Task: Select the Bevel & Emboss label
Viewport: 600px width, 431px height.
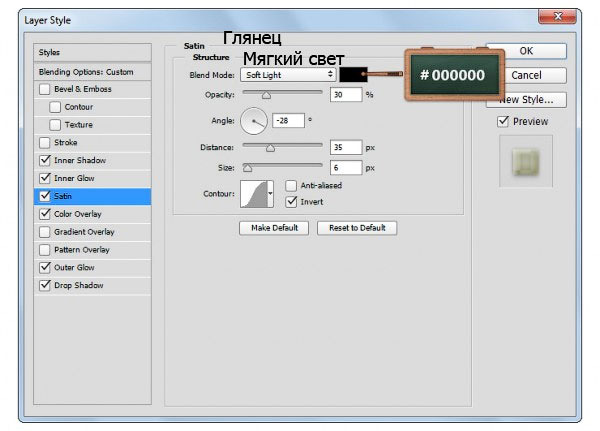Action: point(83,89)
